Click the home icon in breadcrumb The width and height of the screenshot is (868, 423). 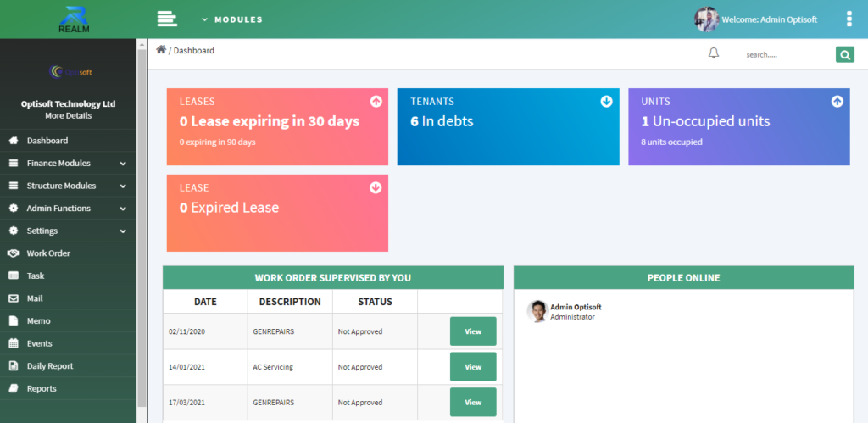(x=161, y=50)
